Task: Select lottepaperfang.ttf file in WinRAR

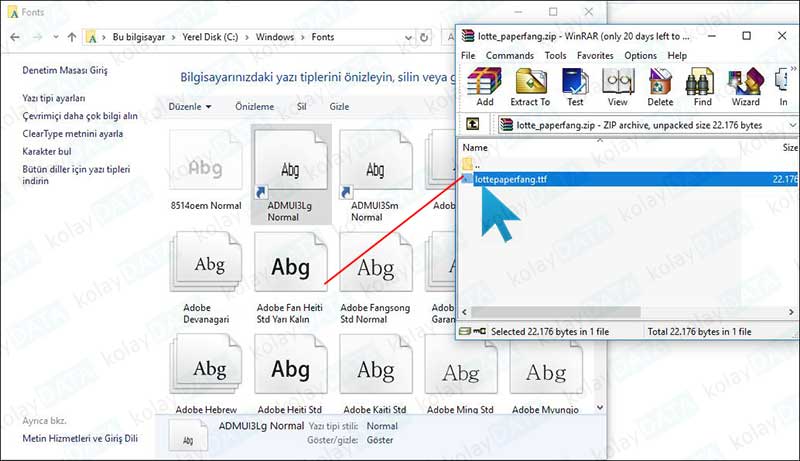Action: tap(630, 179)
